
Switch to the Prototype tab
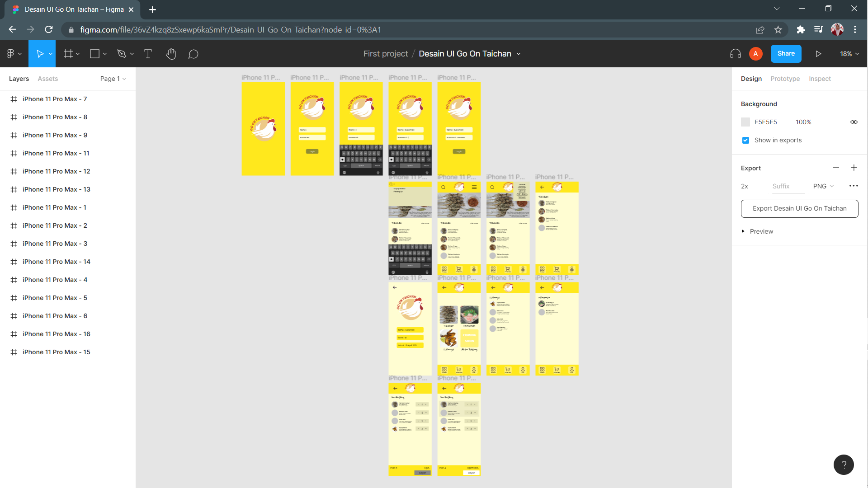point(785,79)
